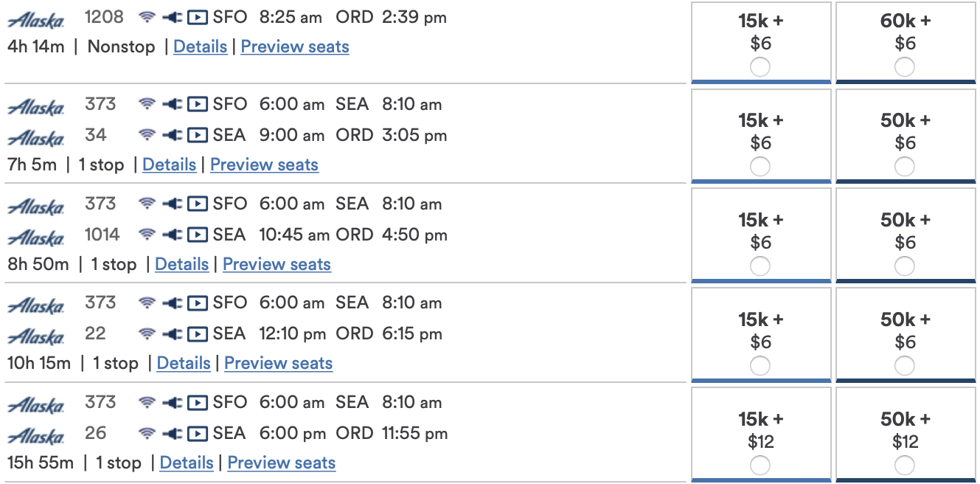Click Preview seats on the 15h 55m itinerary
This screenshot has width=980, height=484.
click(x=281, y=463)
